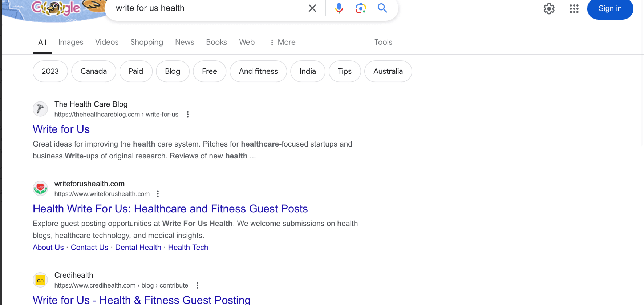Select the Paid filter chip
This screenshot has height=305, width=644.
(x=136, y=71)
